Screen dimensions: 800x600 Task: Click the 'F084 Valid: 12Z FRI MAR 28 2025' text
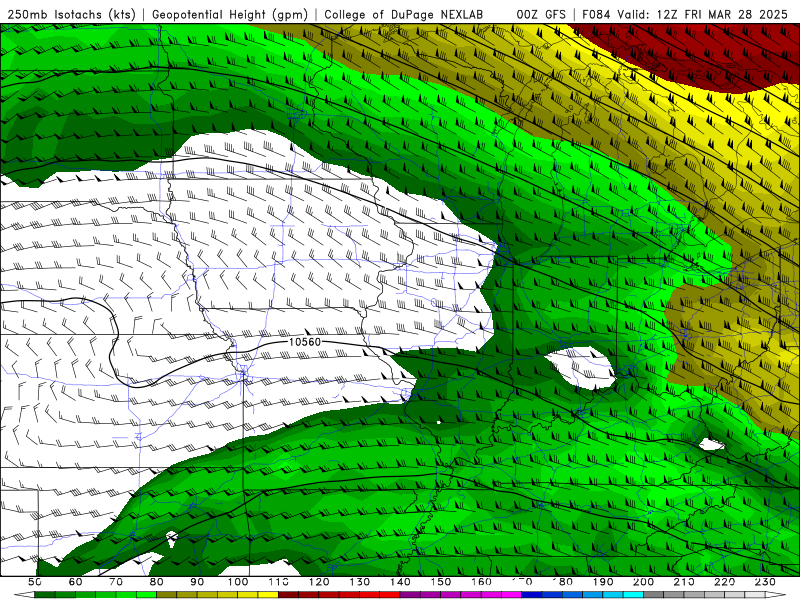click(x=685, y=14)
